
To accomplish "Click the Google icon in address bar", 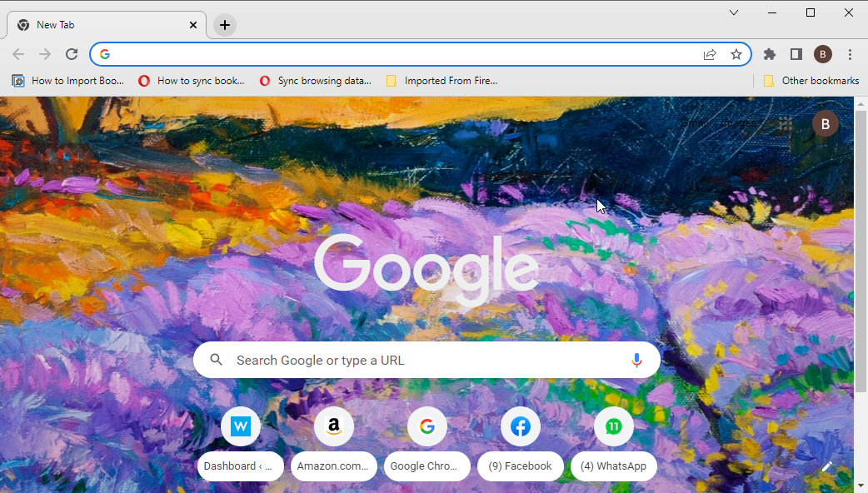I will 105,54.
